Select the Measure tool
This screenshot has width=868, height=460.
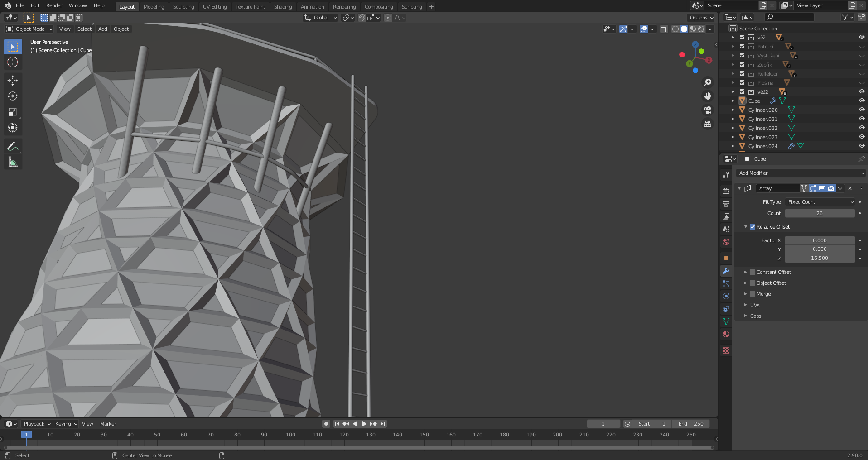pos(13,162)
